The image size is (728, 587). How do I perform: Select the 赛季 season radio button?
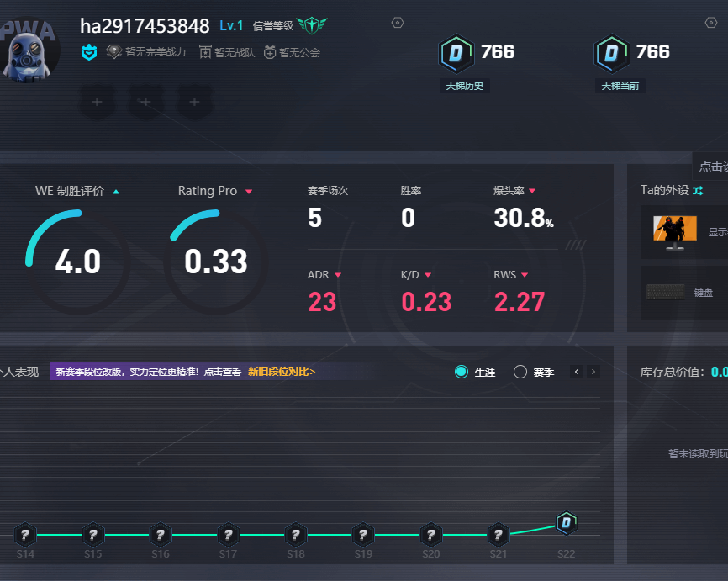520,372
